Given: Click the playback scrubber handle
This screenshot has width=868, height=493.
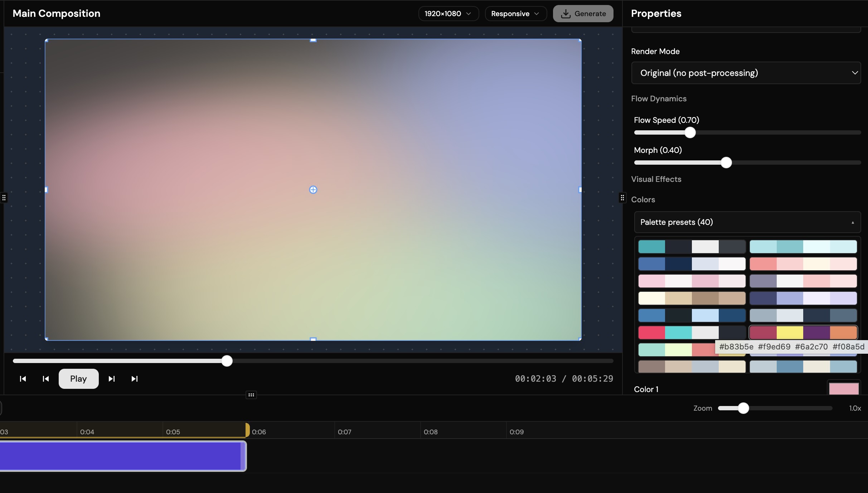Looking at the screenshot, I should point(227,361).
